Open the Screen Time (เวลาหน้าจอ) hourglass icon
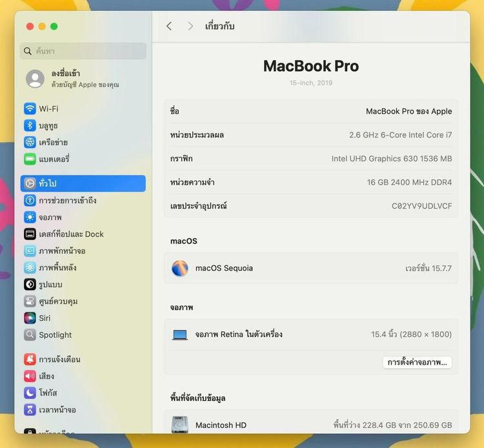This screenshot has width=484, height=448. click(30, 410)
